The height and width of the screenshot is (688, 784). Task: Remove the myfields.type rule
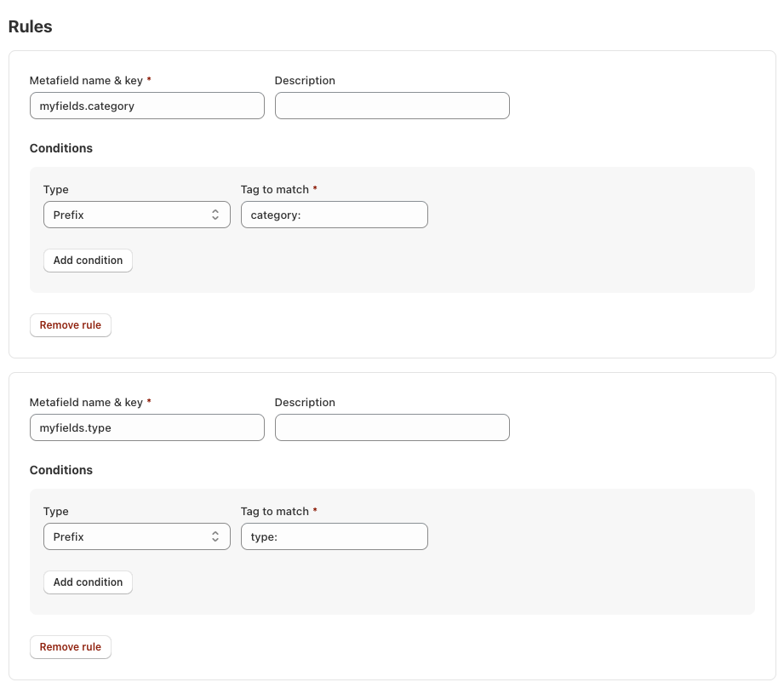click(x=71, y=647)
